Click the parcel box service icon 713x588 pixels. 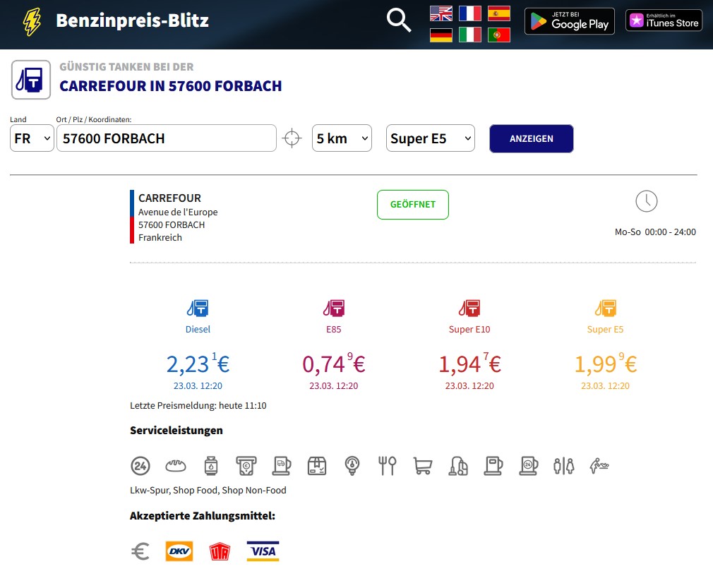[x=317, y=466]
